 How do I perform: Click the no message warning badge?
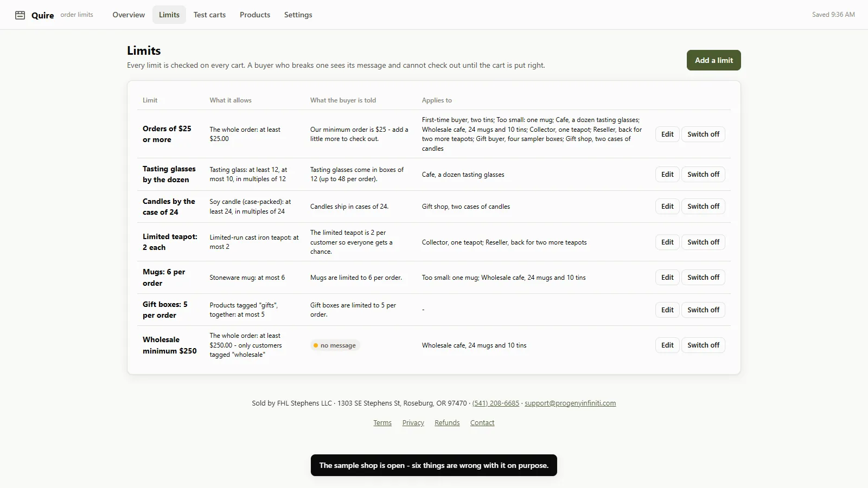(x=335, y=345)
